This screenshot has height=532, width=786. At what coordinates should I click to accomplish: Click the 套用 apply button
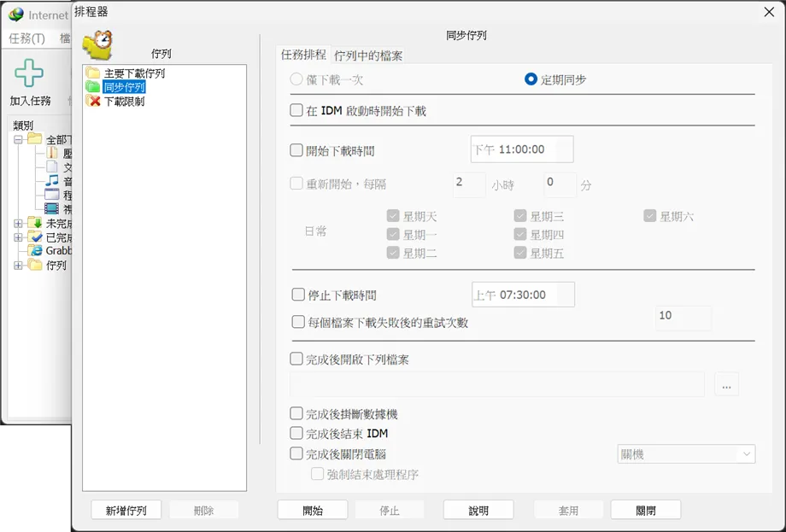(x=568, y=510)
